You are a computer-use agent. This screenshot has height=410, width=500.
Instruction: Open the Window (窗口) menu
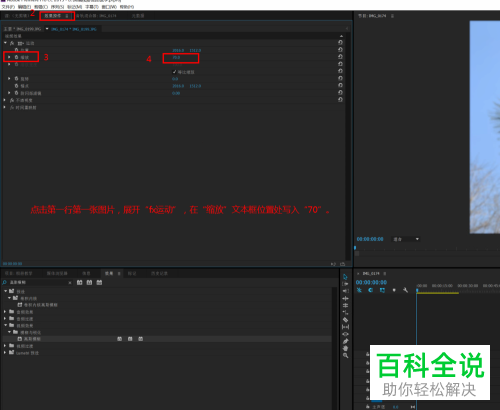tap(109, 7)
